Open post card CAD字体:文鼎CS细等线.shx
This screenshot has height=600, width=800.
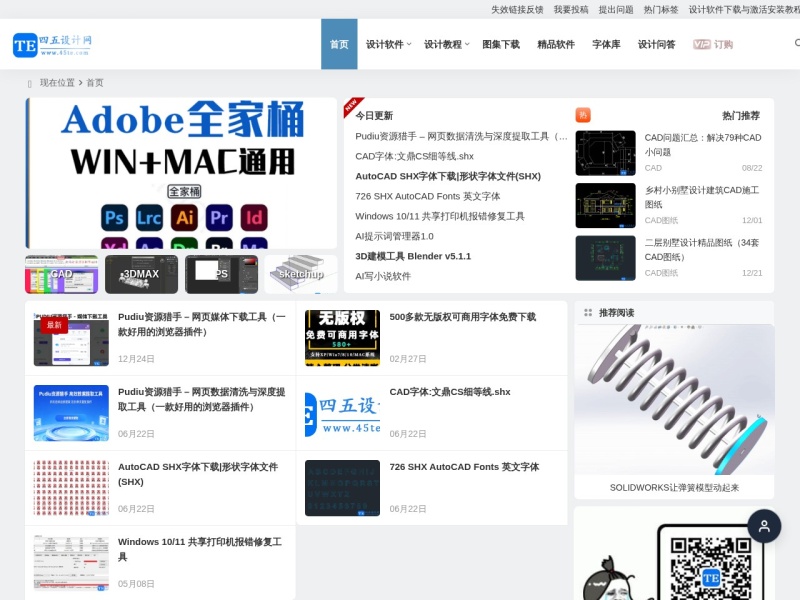[449, 392]
